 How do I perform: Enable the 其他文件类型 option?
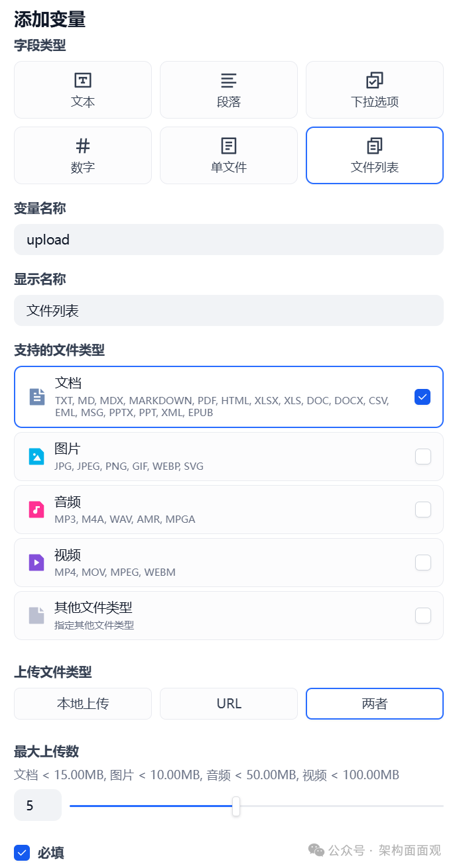(x=422, y=615)
